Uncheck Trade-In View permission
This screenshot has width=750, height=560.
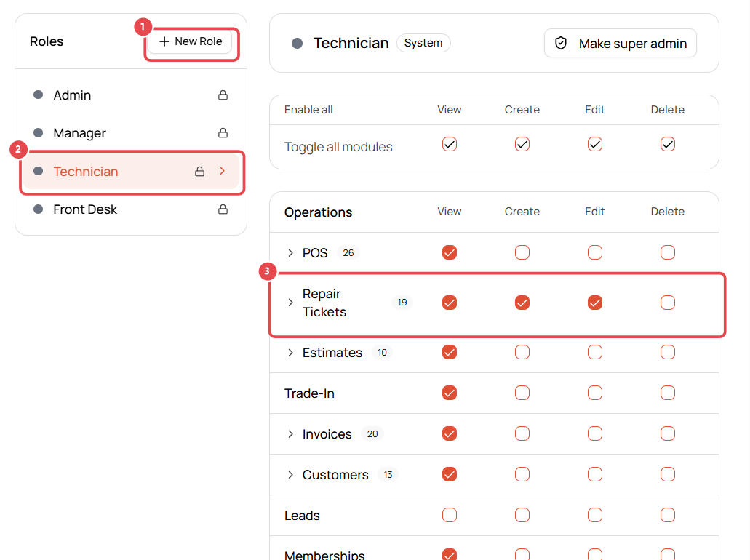tap(449, 393)
